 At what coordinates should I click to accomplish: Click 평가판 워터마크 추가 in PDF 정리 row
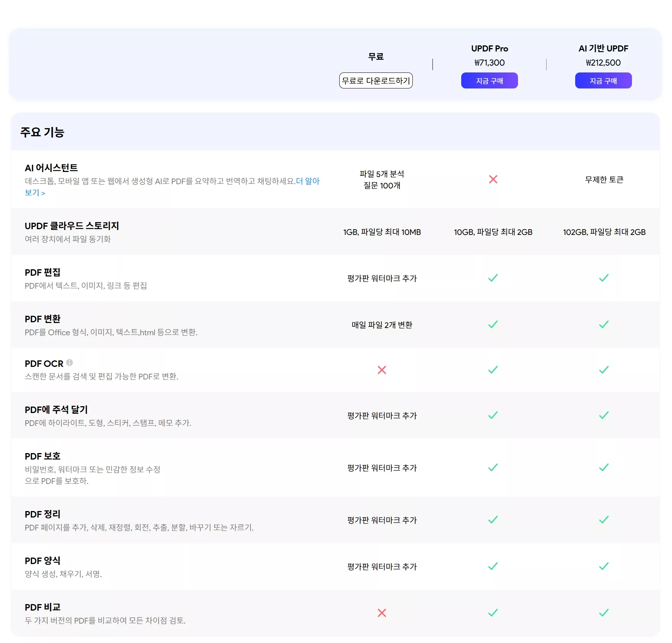[x=382, y=520]
